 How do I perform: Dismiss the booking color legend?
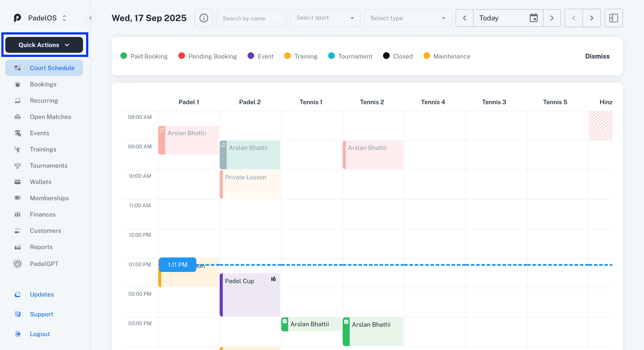click(597, 56)
